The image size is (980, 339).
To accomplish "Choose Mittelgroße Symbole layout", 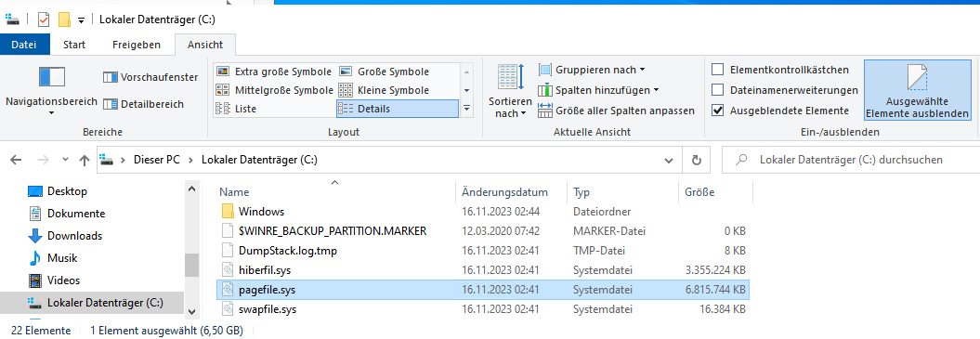I will (273, 89).
